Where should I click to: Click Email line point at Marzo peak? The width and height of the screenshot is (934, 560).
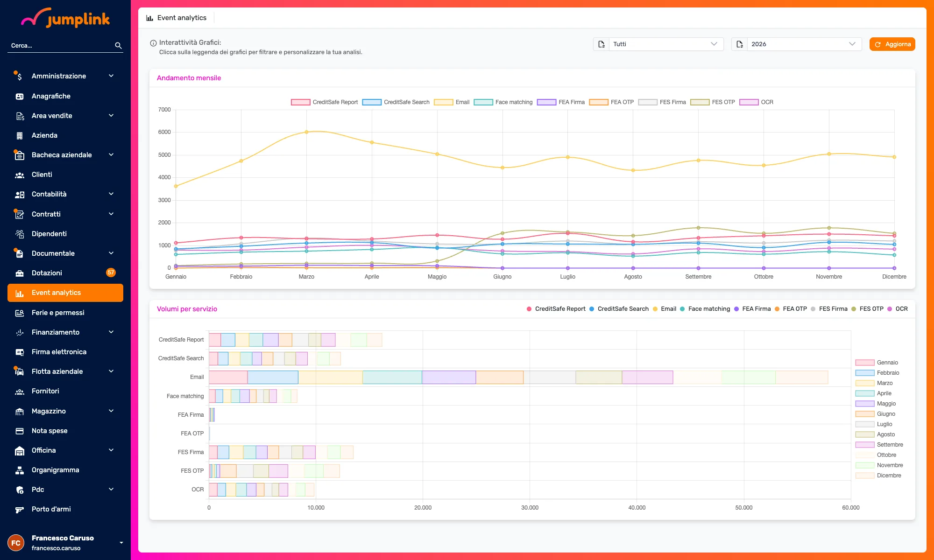point(306,132)
